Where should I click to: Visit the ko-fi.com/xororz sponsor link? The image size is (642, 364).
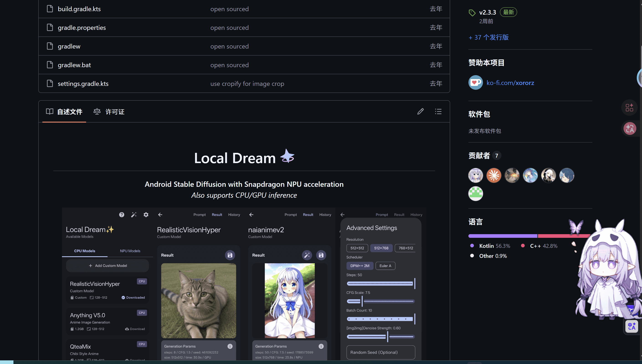(510, 83)
